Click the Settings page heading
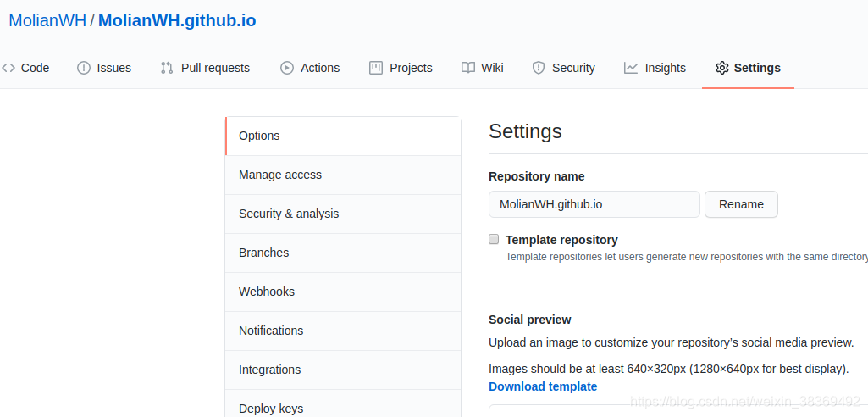 point(525,131)
